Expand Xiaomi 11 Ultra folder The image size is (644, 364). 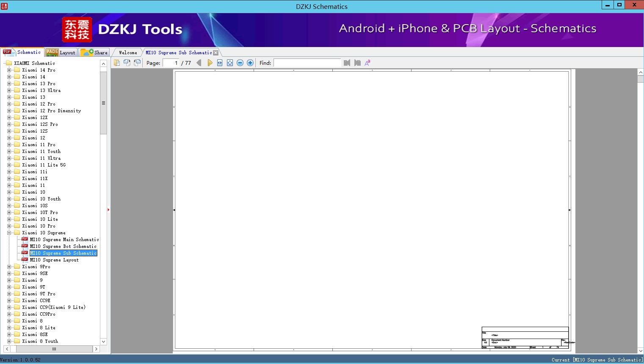9,158
